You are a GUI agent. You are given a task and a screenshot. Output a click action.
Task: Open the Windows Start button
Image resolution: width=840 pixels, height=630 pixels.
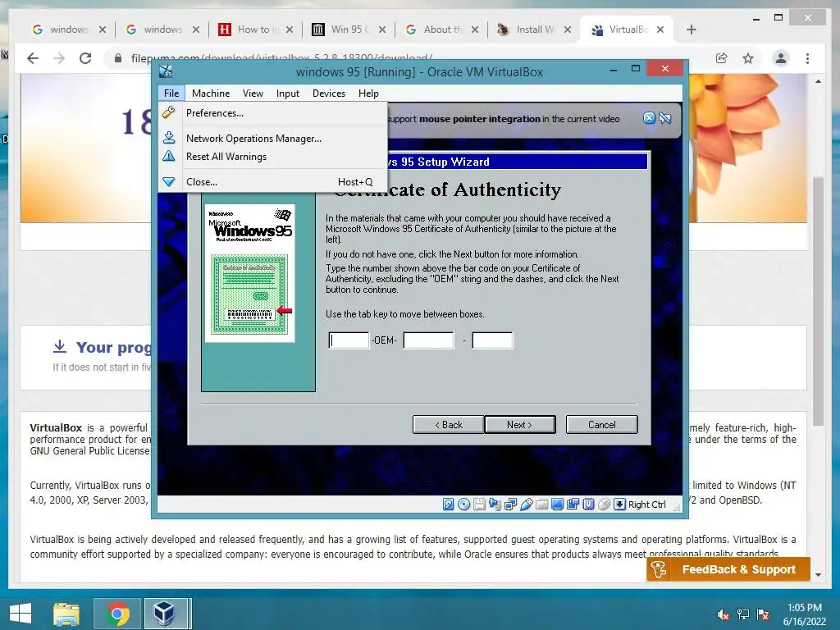pos(21,614)
